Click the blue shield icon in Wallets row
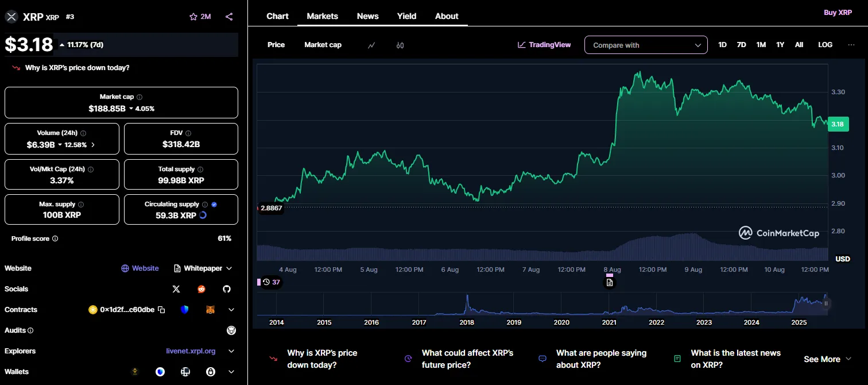The image size is (868, 385). click(x=160, y=372)
